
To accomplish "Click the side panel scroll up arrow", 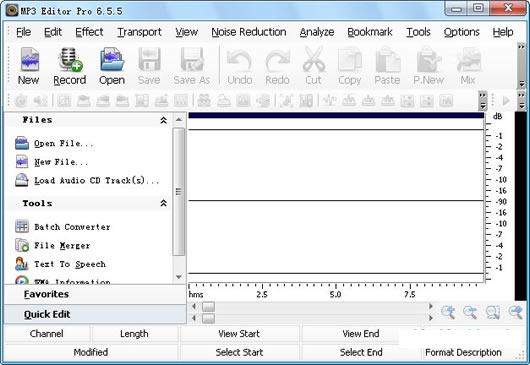I will [179, 120].
